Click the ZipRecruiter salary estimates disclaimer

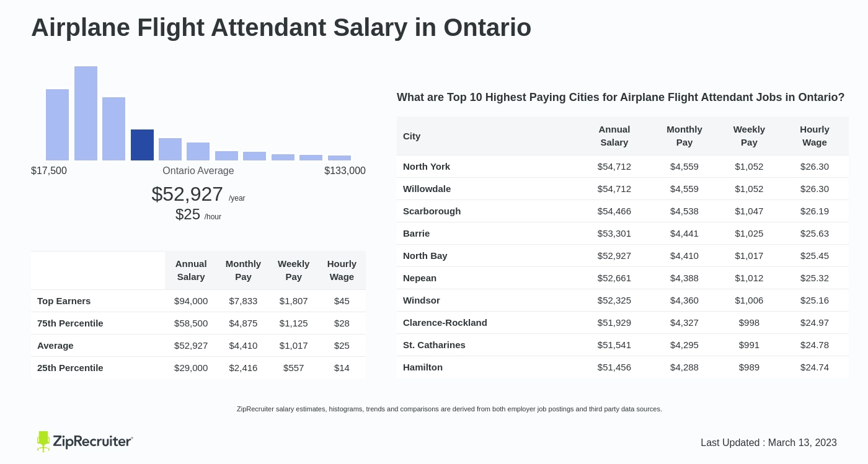[x=449, y=409]
